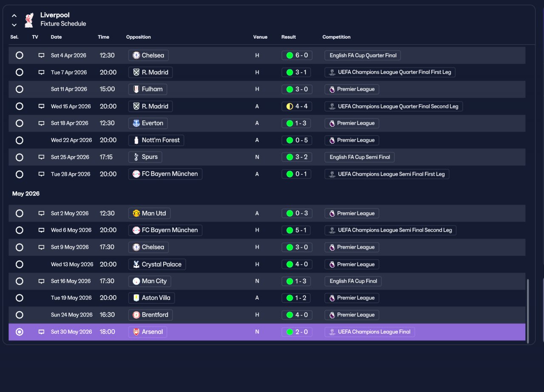Image resolution: width=544 pixels, height=392 pixels.
Task: Click the up chevron beside Liverpool
Action: [x=14, y=16]
